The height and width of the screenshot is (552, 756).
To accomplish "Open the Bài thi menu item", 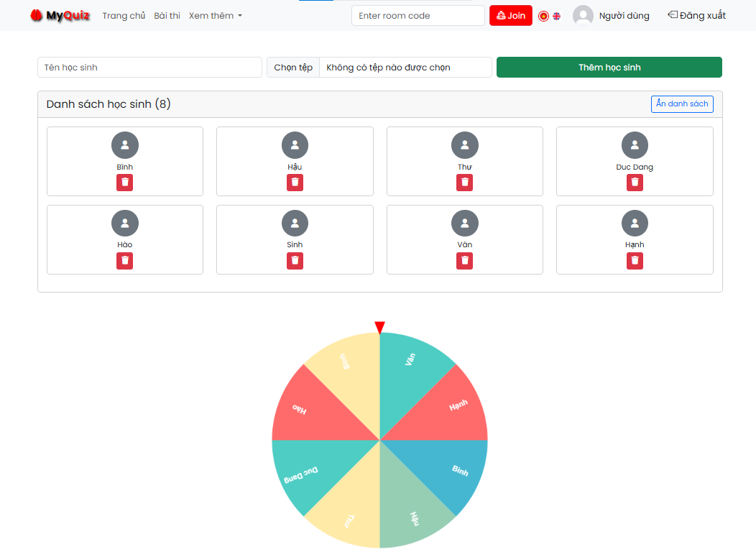I will 167,16.
